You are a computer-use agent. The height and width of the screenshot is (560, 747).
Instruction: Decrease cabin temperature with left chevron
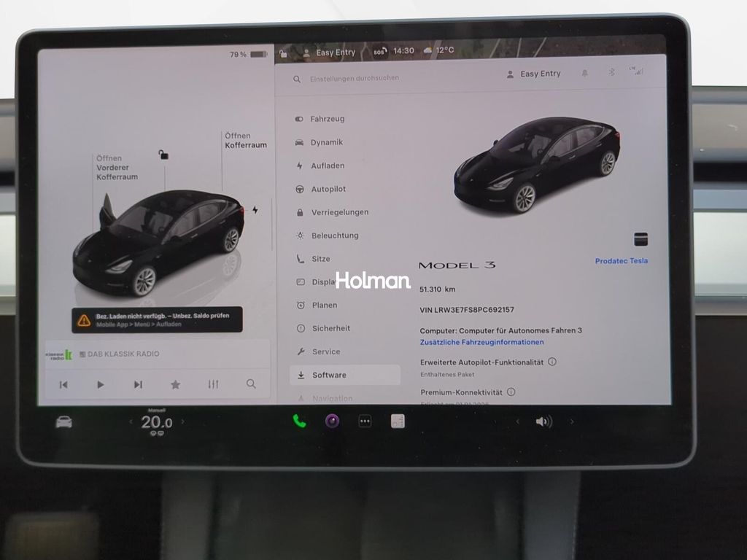pos(131,422)
